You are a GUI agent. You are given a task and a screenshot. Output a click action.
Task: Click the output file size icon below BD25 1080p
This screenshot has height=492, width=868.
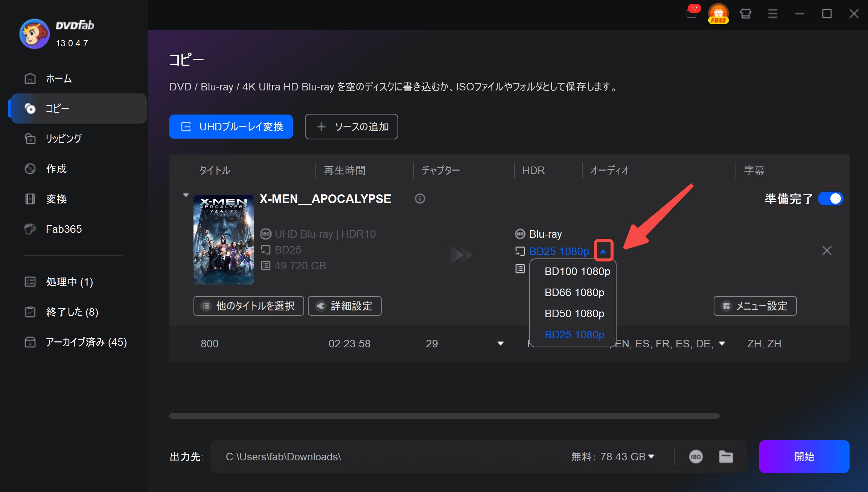[520, 269]
